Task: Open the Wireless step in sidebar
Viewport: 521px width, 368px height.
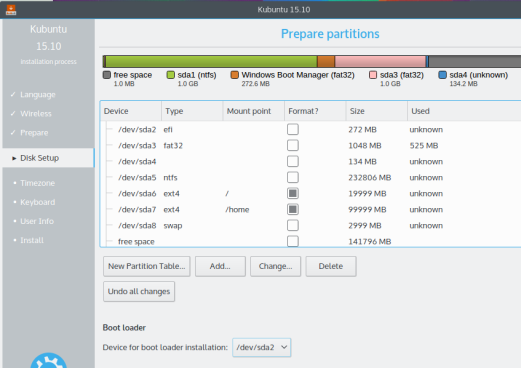Action: point(36,114)
